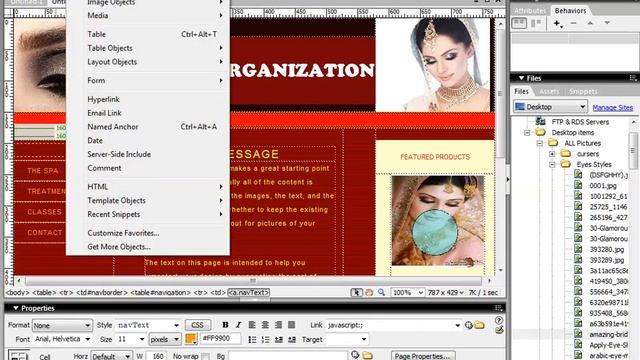Click the #FF9900 color value field

pos(220,339)
